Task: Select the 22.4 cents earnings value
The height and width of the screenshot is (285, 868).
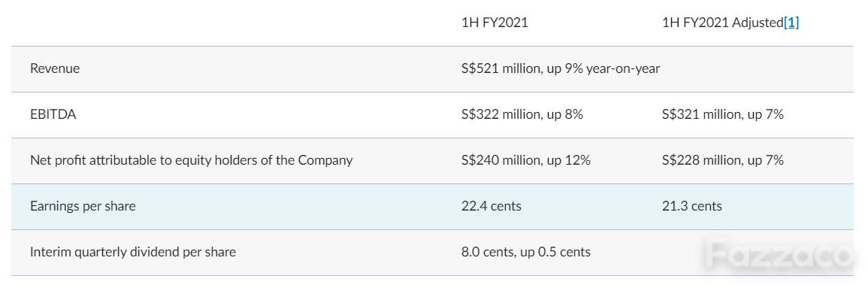Action: tap(491, 206)
